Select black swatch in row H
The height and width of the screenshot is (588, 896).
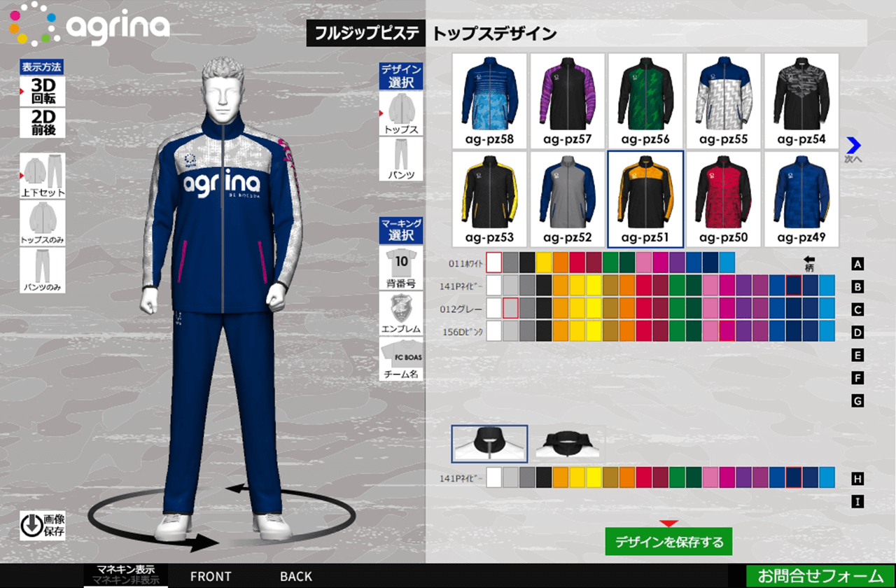[x=544, y=477]
